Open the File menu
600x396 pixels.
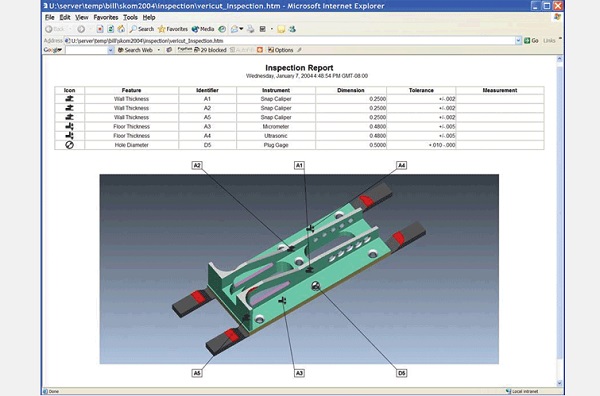(x=50, y=17)
